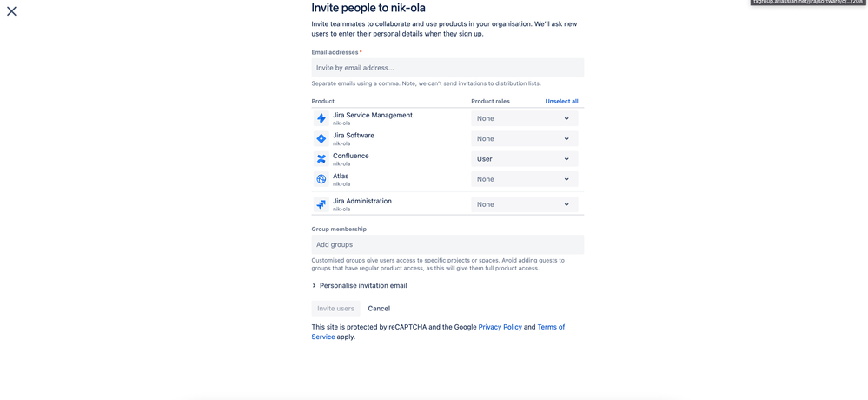
Task: Open Jira Service Management role dropdown
Action: (x=524, y=118)
